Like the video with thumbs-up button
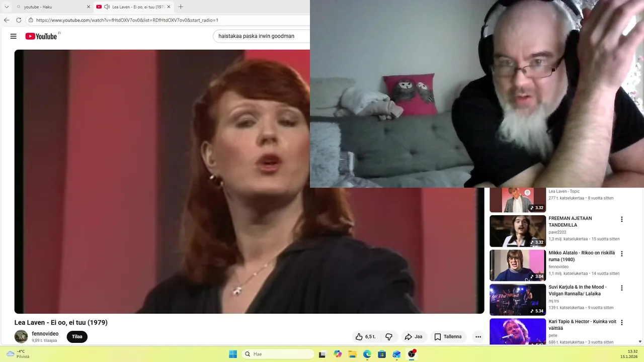Screen dimensions: 644x362 366,337
